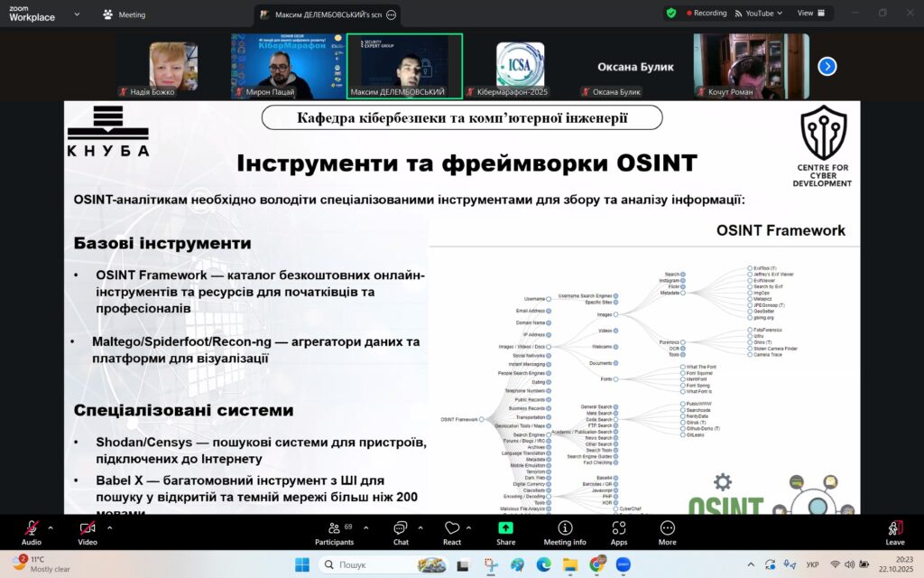Viewport: 924px width, 578px height.
Task: Show next participants with the blue arrow
Action: coord(827,66)
